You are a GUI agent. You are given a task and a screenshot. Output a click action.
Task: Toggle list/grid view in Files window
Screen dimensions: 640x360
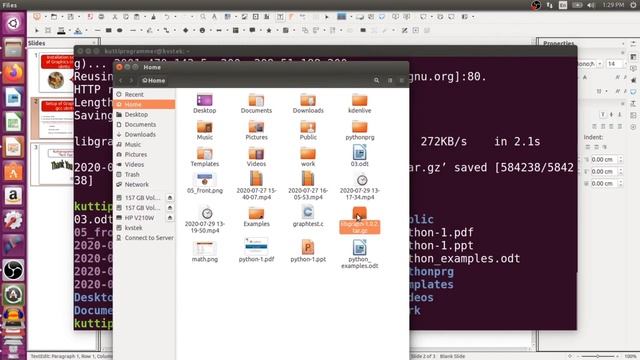[x=390, y=81]
